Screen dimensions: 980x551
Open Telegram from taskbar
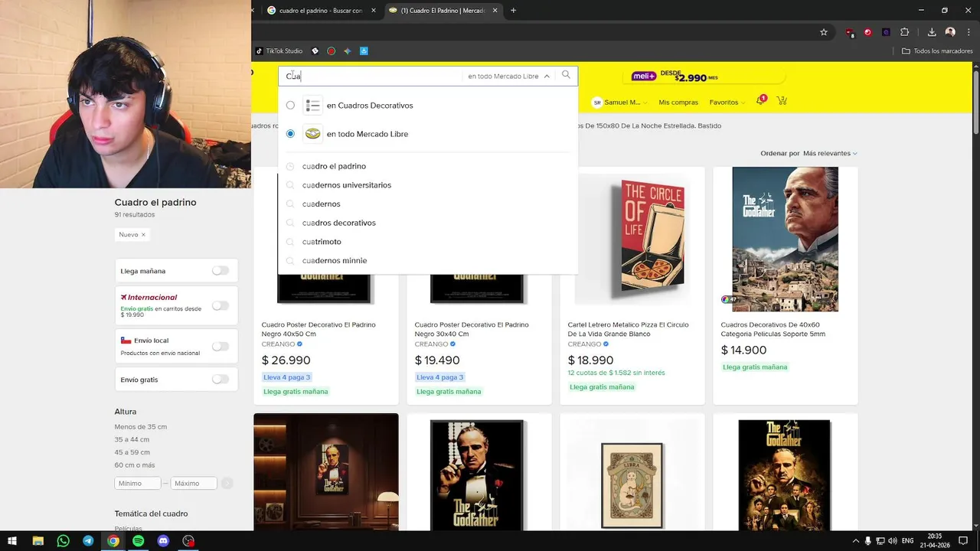(88, 540)
